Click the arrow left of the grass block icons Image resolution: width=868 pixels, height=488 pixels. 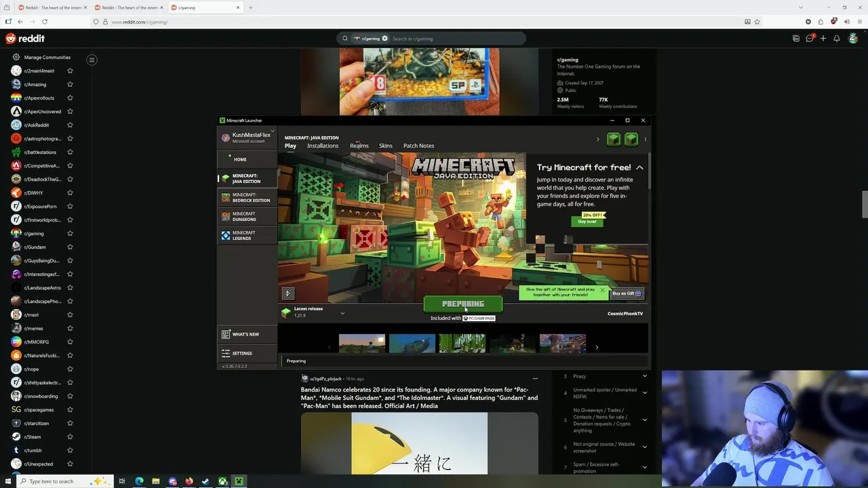[597, 140]
